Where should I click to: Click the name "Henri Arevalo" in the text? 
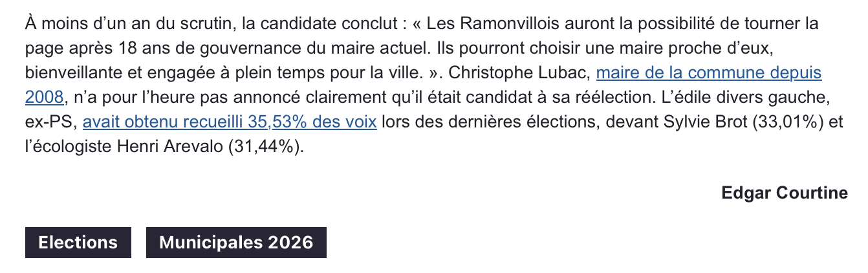pyautogui.click(x=170, y=146)
